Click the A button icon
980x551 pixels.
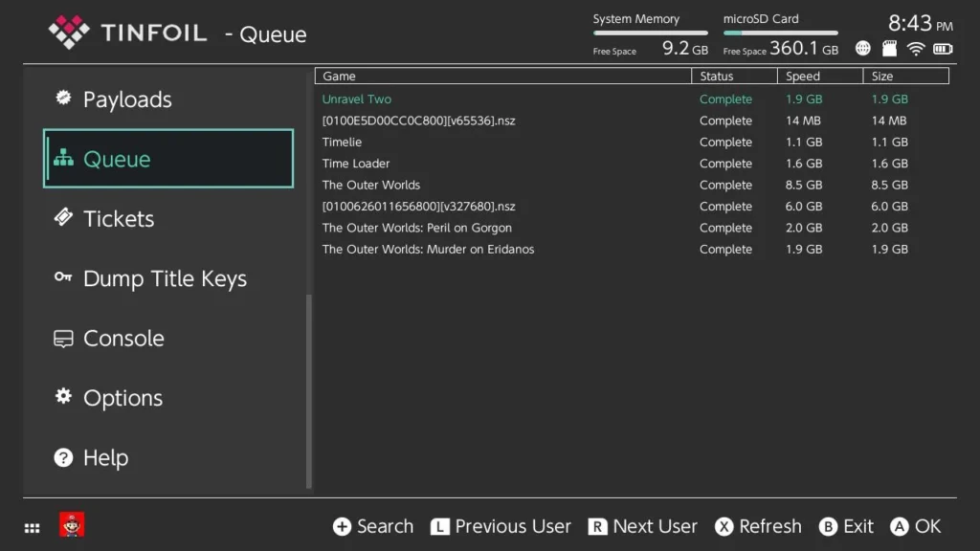[900, 527]
